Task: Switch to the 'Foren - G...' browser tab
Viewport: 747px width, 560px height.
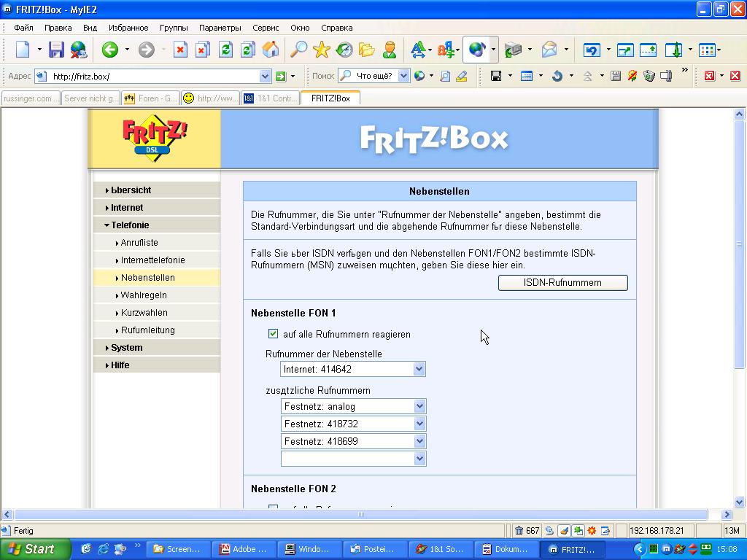Action: coord(150,98)
